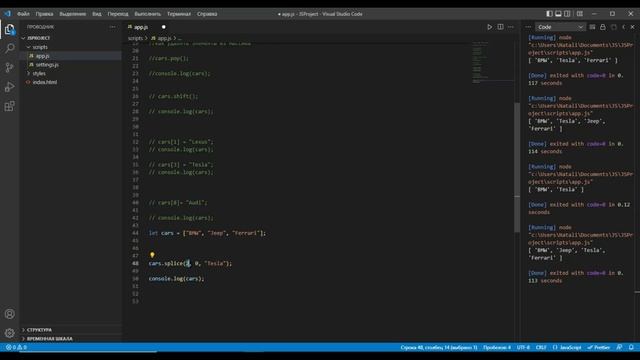
Task: Open the Терминал menu
Action: [x=179, y=14]
